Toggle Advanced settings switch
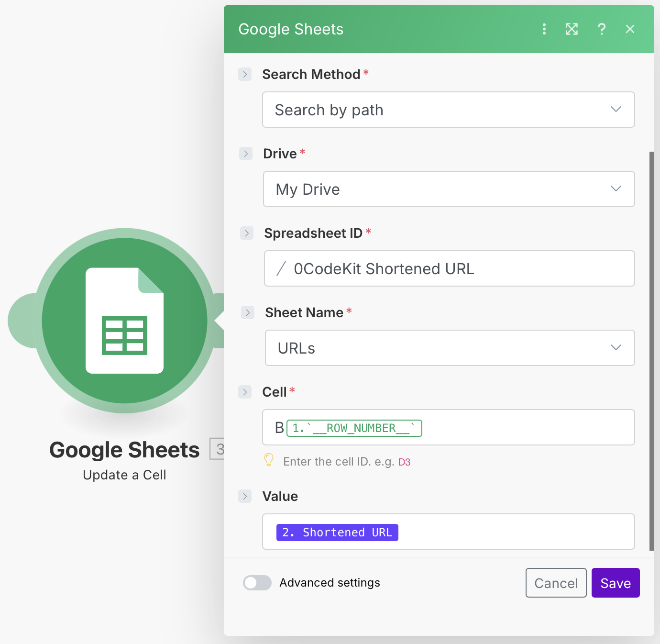This screenshot has width=660, height=644. point(257,583)
